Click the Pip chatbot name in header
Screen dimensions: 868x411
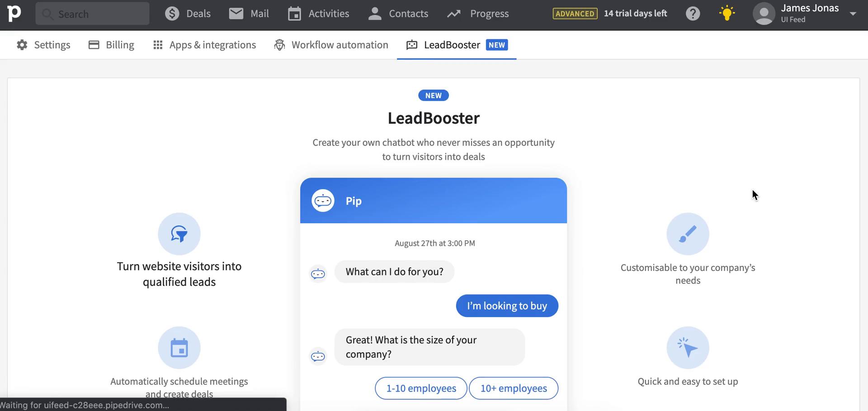coord(354,201)
